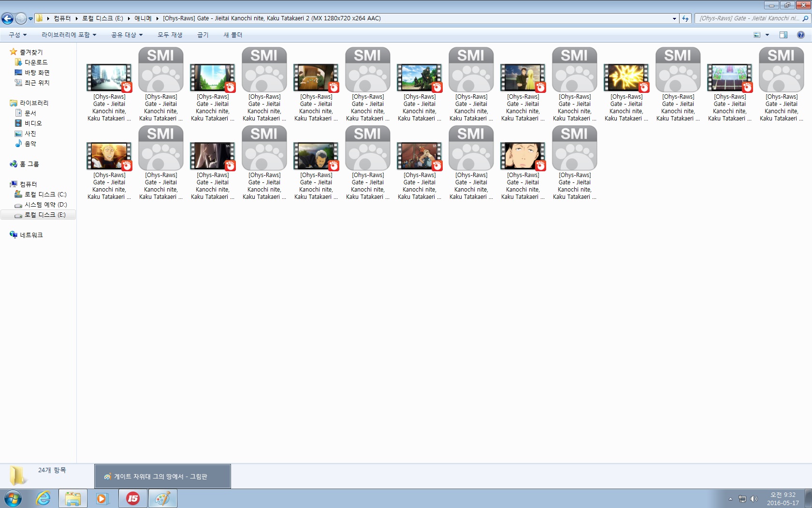Click the Forward navigation arrow button
Image resolution: width=812 pixels, height=508 pixels.
tap(21, 18)
